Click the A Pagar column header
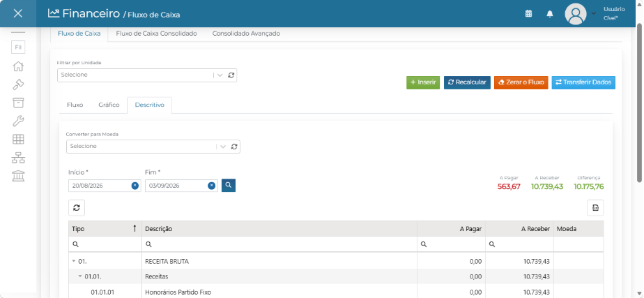Viewport: 644px width, 298px height. tap(452, 229)
